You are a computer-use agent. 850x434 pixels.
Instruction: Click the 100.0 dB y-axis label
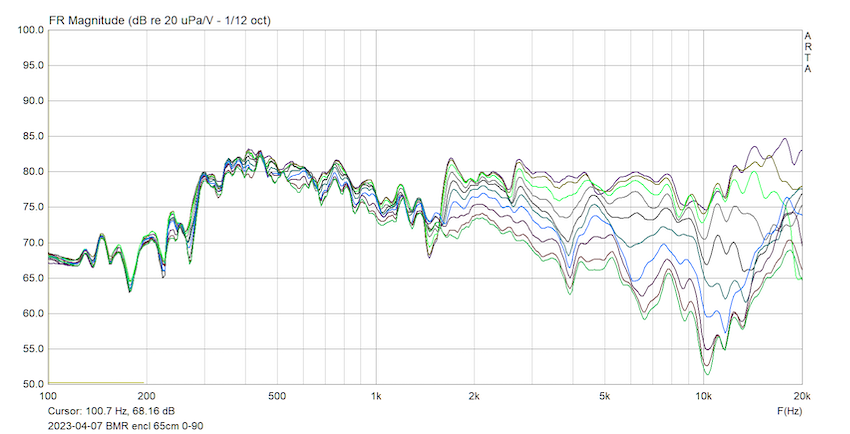(29, 30)
